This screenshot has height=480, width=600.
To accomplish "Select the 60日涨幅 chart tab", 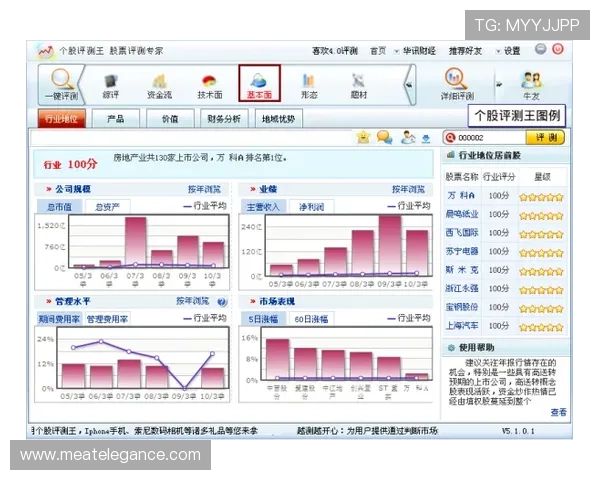I will coord(311,319).
